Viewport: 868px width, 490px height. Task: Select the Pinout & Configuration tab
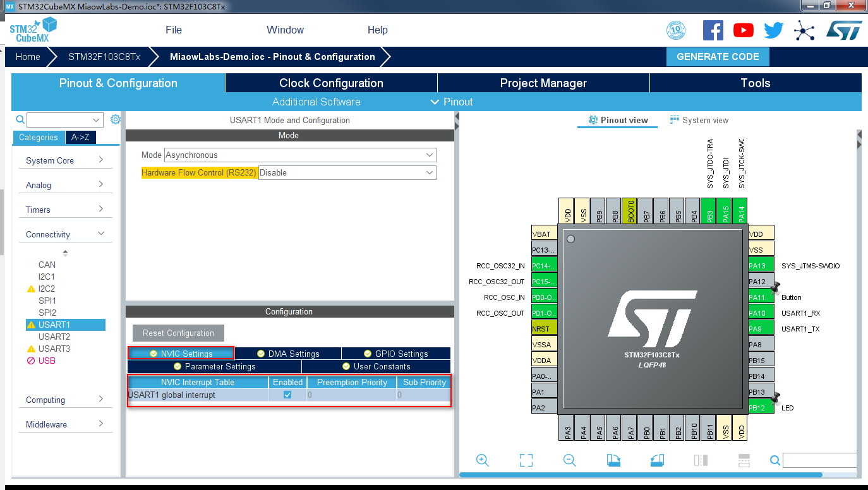(x=118, y=83)
